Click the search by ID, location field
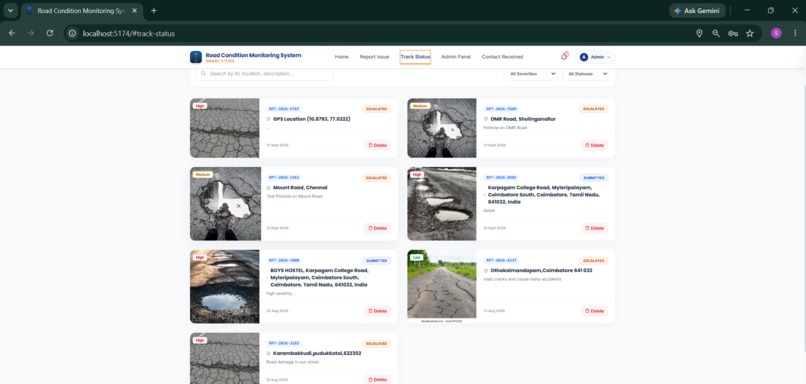Image resolution: width=806 pixels, height=384 pixels. tap(264, 74)
